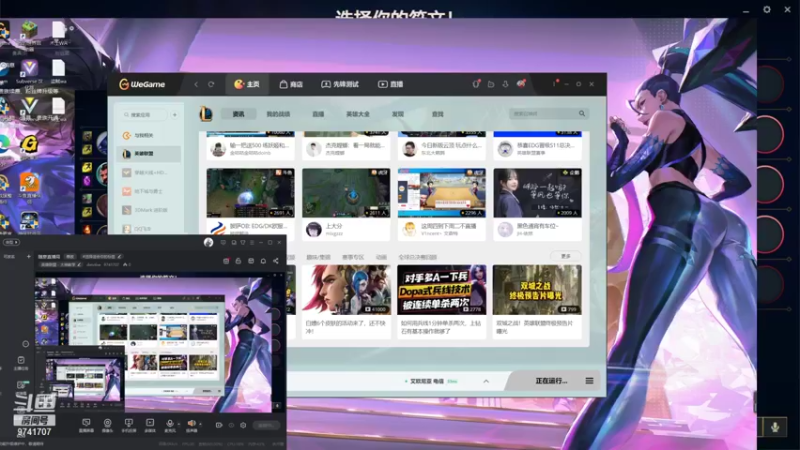Click the 正在运行... button

coord(551,381)
